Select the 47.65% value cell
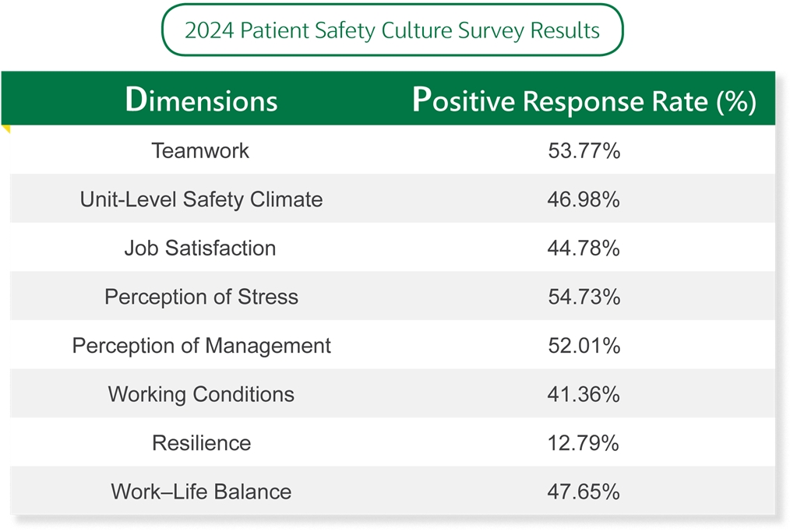The image size is (790, 532). [584, 492]
